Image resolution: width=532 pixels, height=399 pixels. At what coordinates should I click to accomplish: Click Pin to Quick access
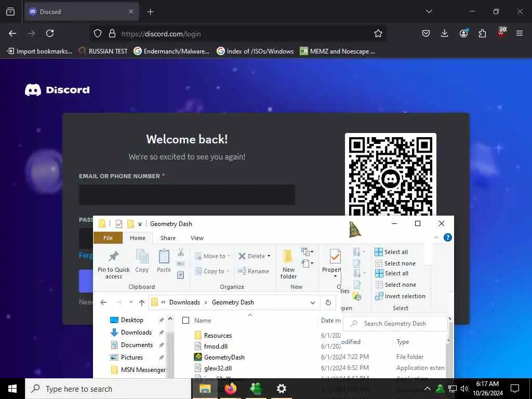tap(114, 264)
